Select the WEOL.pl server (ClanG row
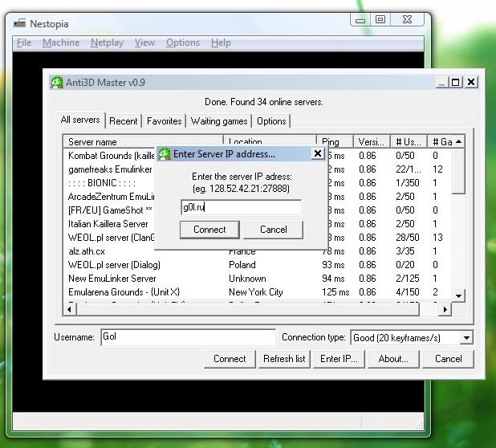The image size is (496, 448). click(258, 238)
